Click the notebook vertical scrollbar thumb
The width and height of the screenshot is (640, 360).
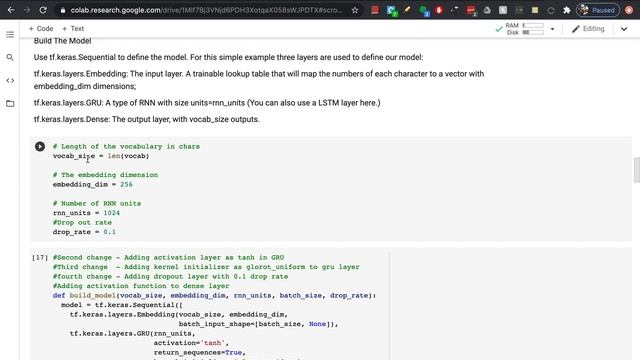[x=636, y=170]
